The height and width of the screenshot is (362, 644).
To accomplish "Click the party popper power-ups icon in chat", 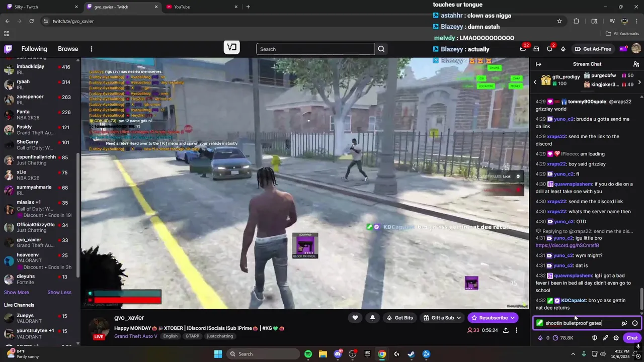I will point(624,323).
